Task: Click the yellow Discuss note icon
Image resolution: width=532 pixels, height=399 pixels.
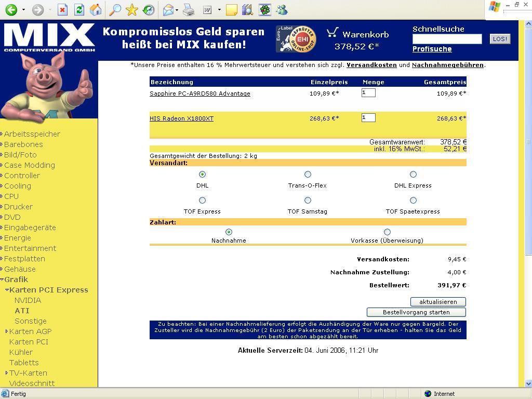Action: coord(231,10)
